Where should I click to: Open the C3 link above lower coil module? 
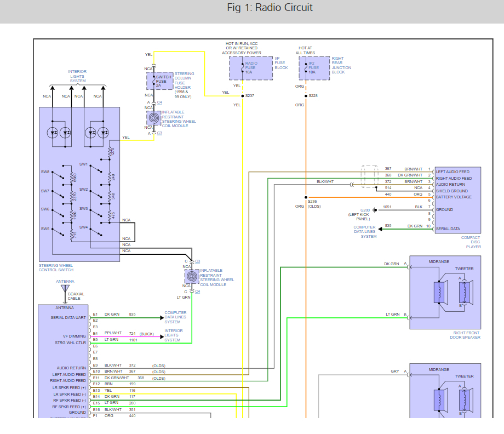click(197, 261)
